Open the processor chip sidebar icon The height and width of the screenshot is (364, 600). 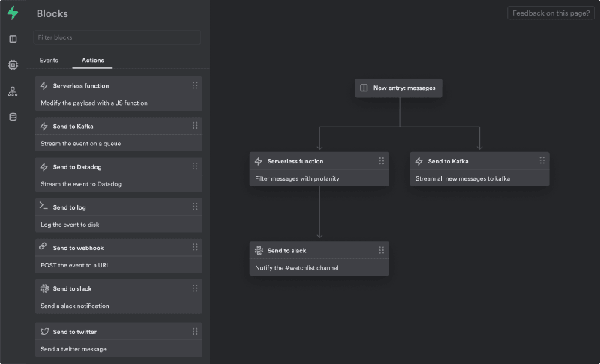click(x=13, y=65)
